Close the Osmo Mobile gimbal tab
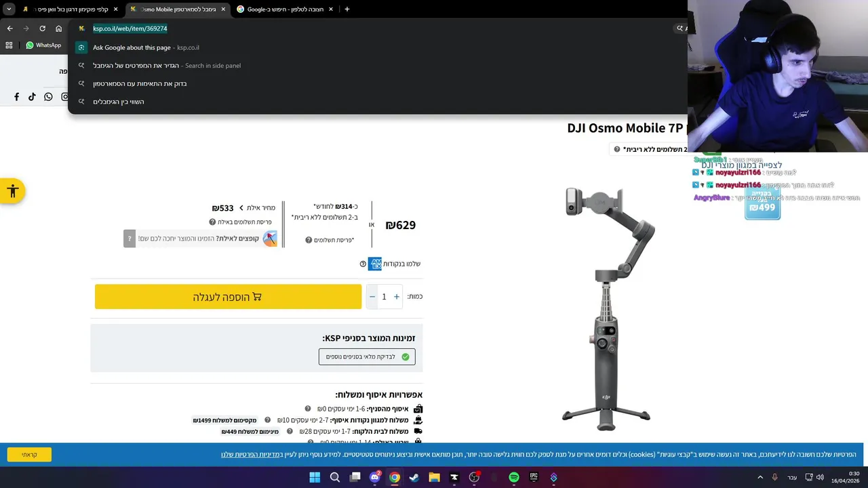Image resolution: width=868 pixels, height=488 pixels. click(x=223, y=9)
